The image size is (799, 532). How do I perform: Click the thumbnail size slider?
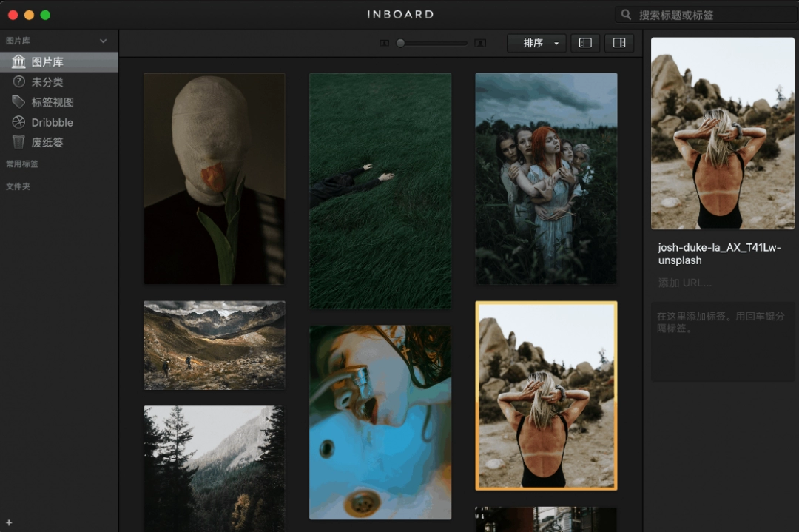click(x=433, y=43)
